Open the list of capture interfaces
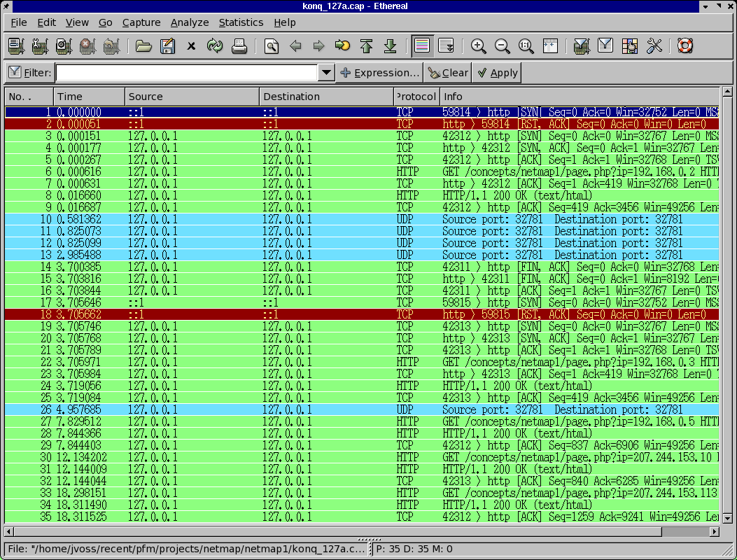This screenshot has height=560, width=737. point(16,46)
